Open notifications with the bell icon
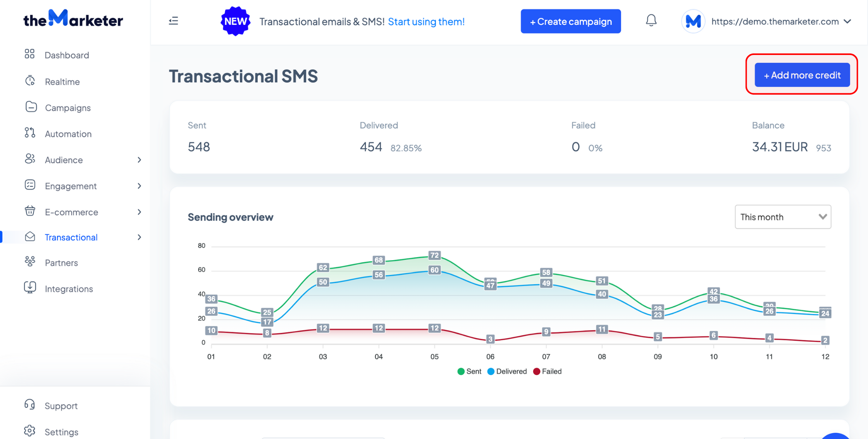 (x=651, y=21)
